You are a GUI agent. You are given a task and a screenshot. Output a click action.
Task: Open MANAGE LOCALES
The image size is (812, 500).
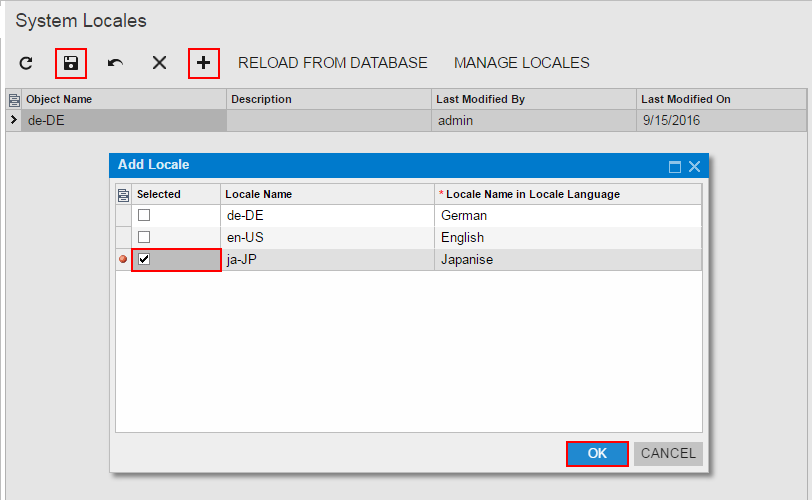pos(521,63)
